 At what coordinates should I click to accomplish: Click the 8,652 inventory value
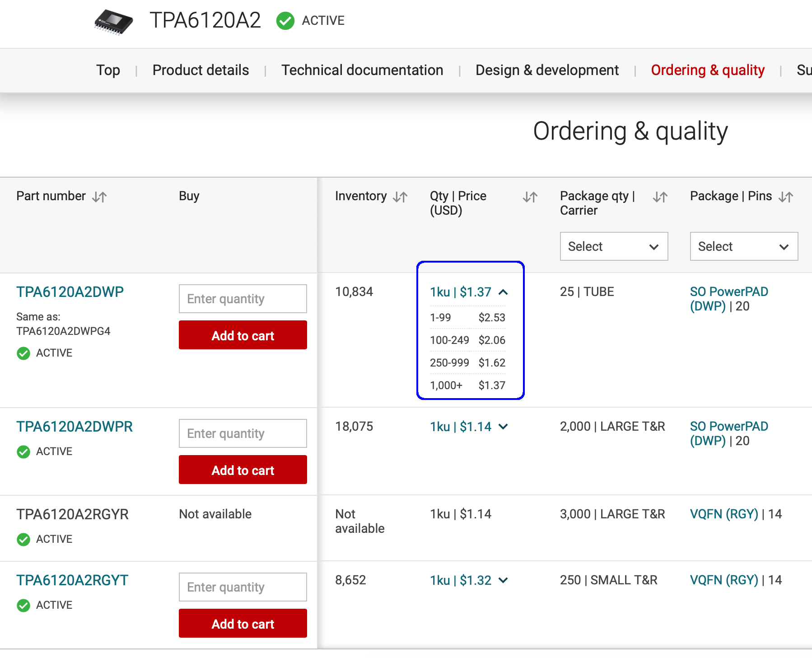coord(350,580)
